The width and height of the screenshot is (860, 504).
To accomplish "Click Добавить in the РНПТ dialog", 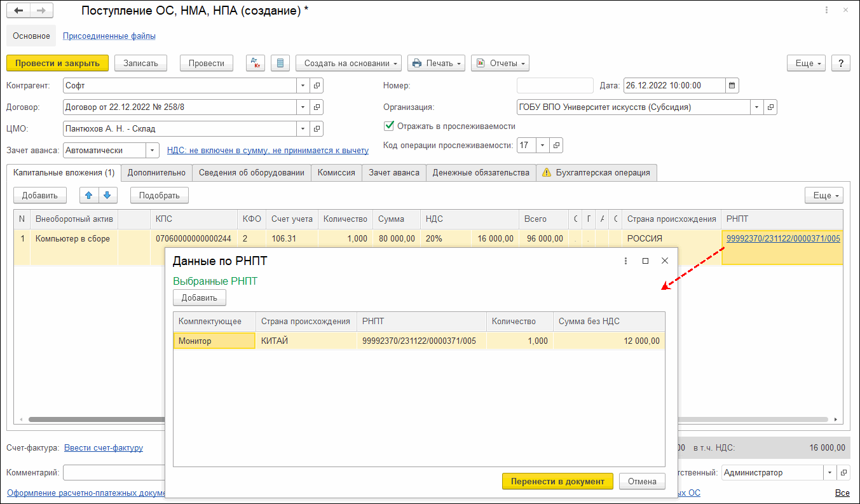I will [200, 297].
